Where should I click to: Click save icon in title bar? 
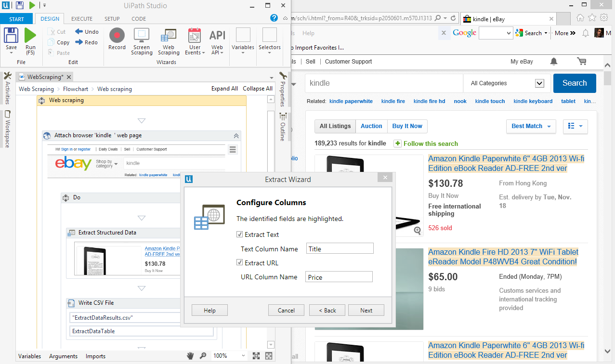click(x=20, y=5)
